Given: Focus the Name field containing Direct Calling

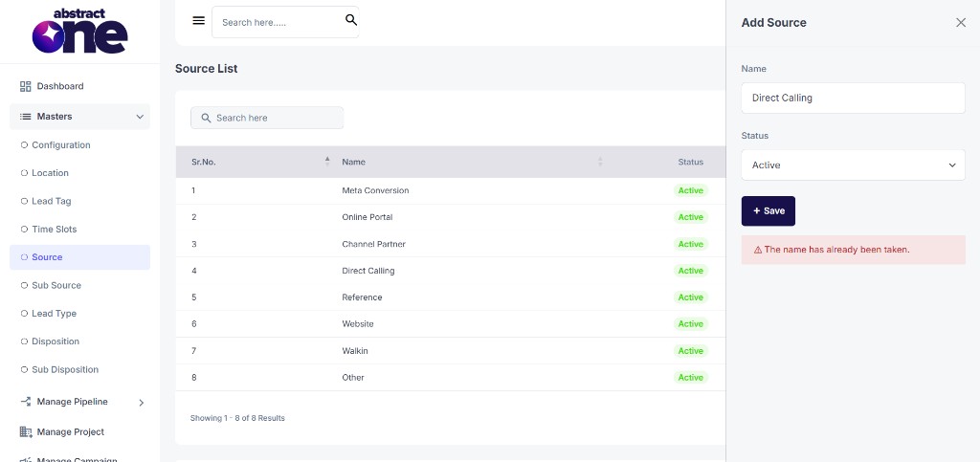Looking at the screenshot, I should (853, 98).
